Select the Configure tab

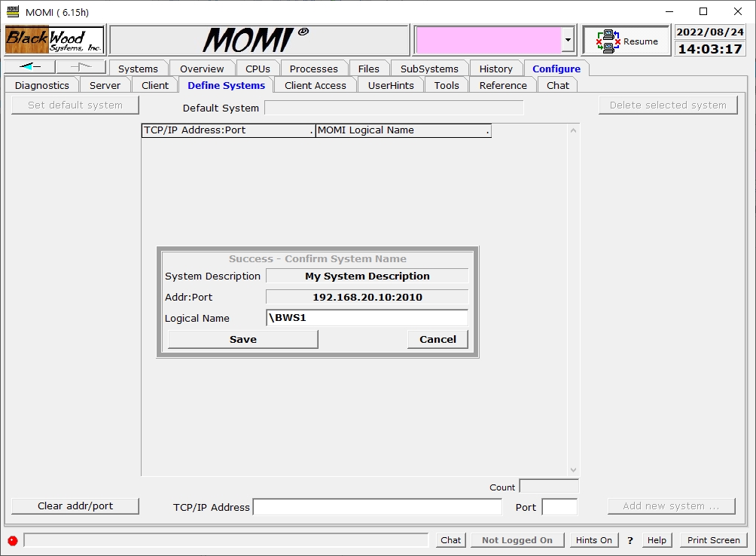click(556, 69)
